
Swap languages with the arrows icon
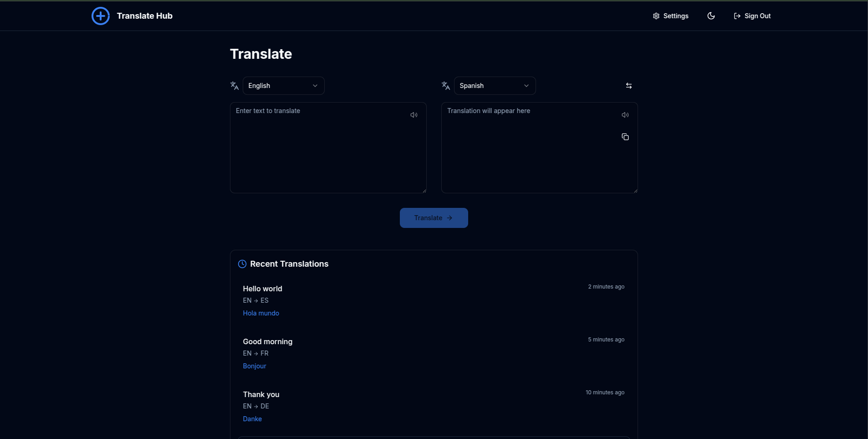coord(629,85)
